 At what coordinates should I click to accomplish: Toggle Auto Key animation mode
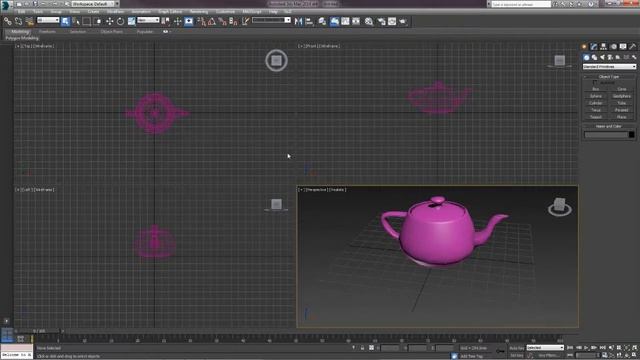(516, 348)
